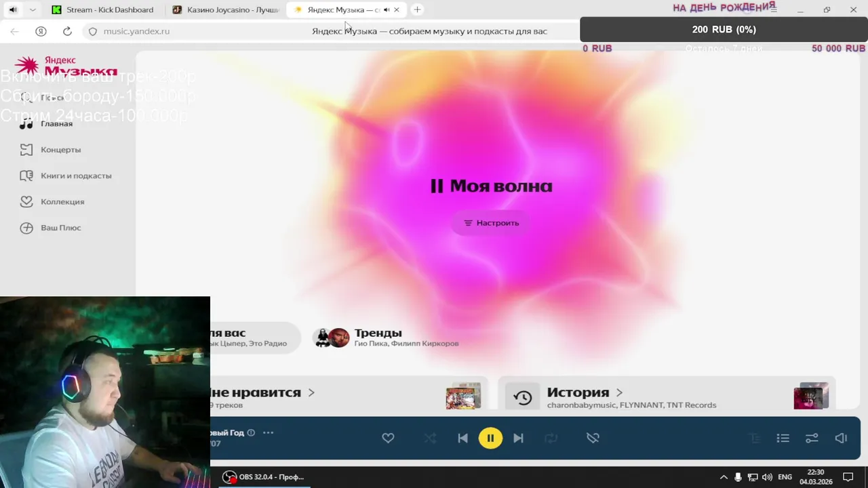Open the OBS 32.0.4 taskbar item
868x488 pixels.
point(264,477)
